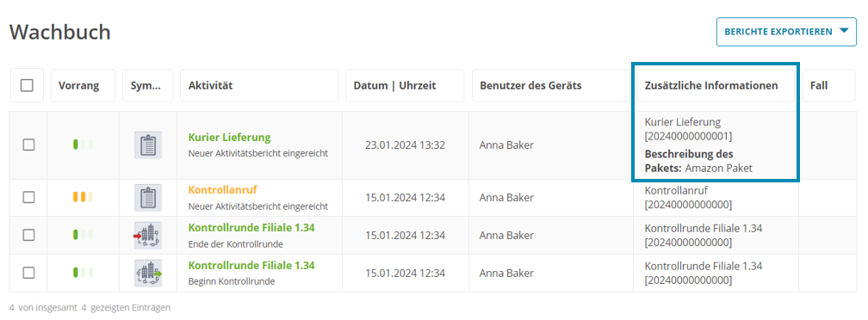The height and width of the screenshot is (320, 868).
Task: Click the green priority indicator for Kurier Lieferung
Action: pyautogui.click(x=83, y=145)
